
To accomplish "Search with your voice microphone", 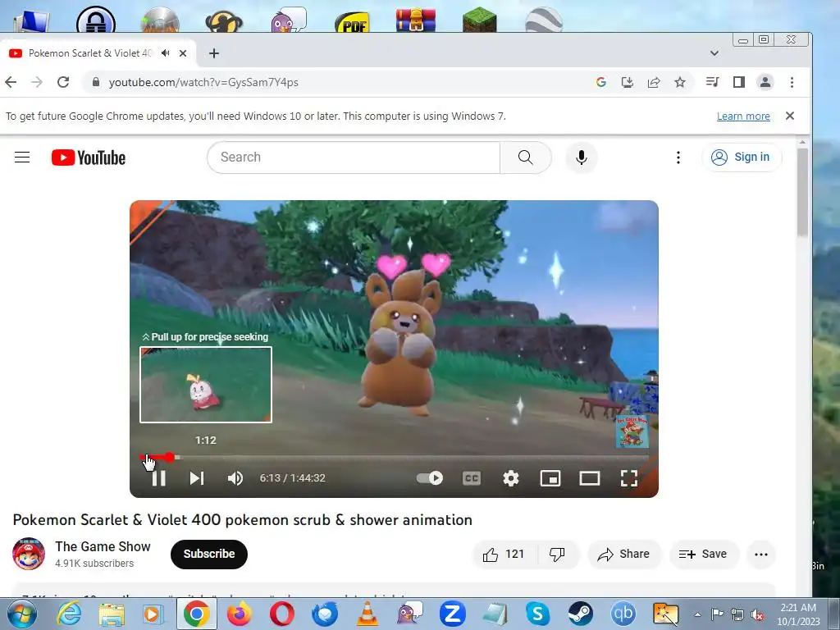I will 582,157.
